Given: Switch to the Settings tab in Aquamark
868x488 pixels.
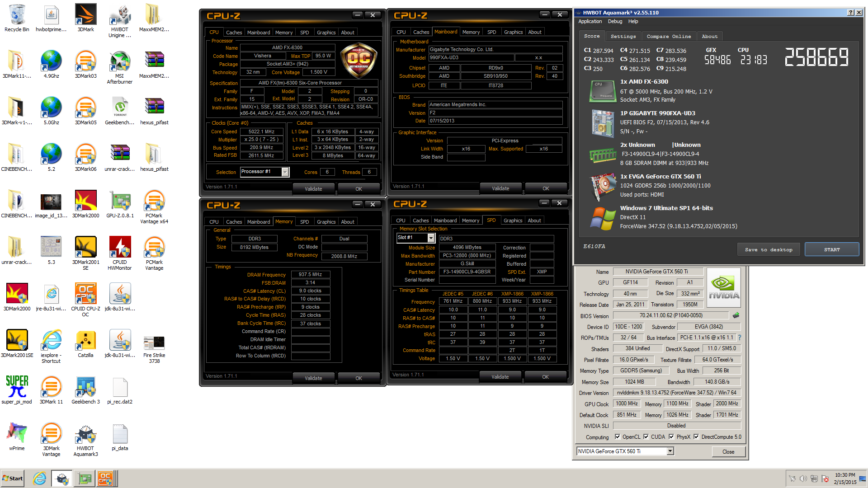Looking at the screenshot, I should [623, 36].
